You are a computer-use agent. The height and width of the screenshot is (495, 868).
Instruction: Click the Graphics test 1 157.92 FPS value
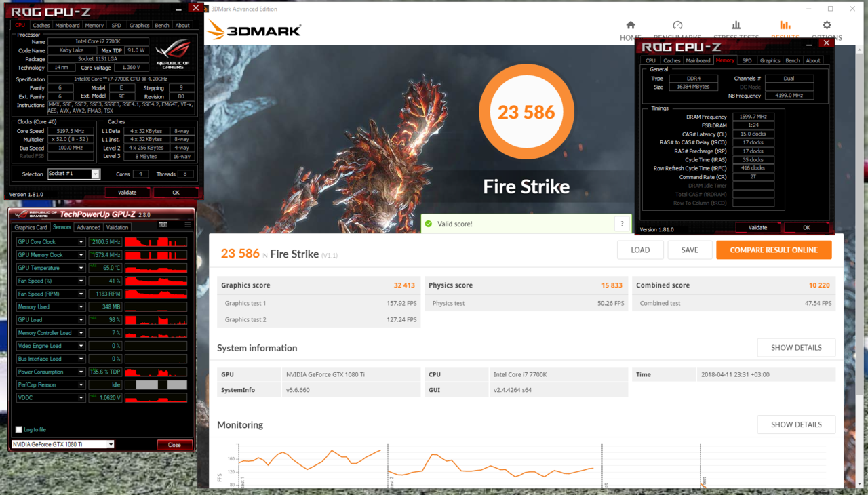(401, 303)
